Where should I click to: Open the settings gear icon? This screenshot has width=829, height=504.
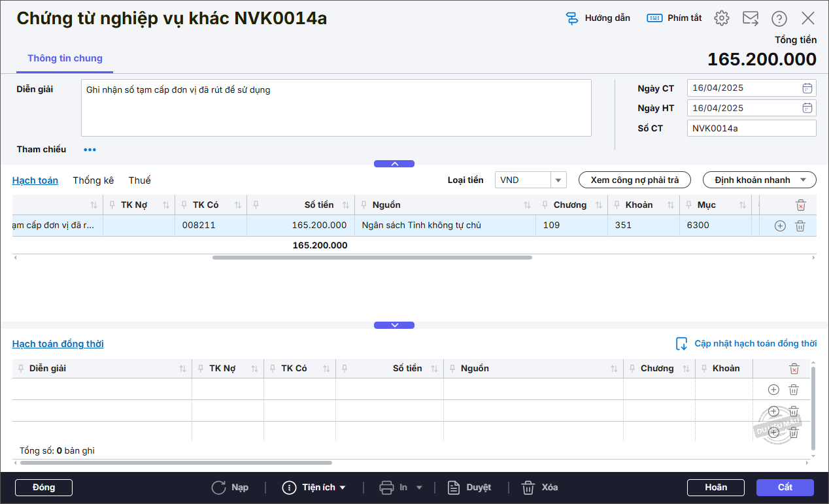722,18
